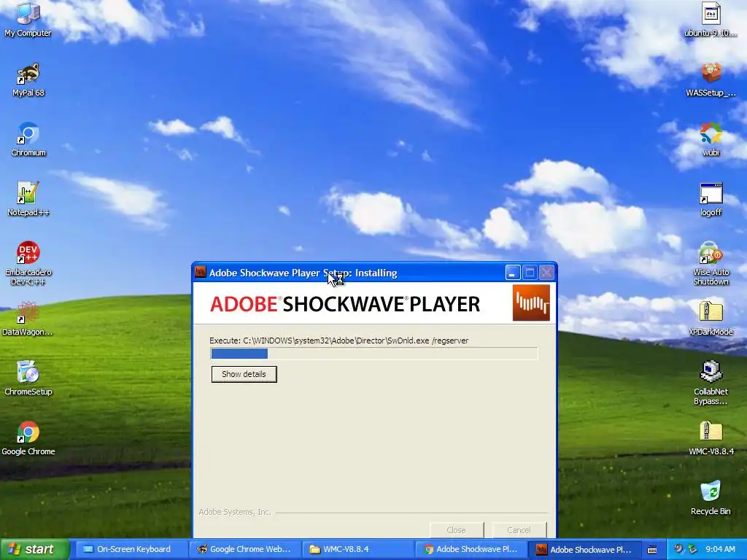Screen dimensions: 747x560
Task: Click the 9:04 AM taskbar clock
Action: click(720, 550)
